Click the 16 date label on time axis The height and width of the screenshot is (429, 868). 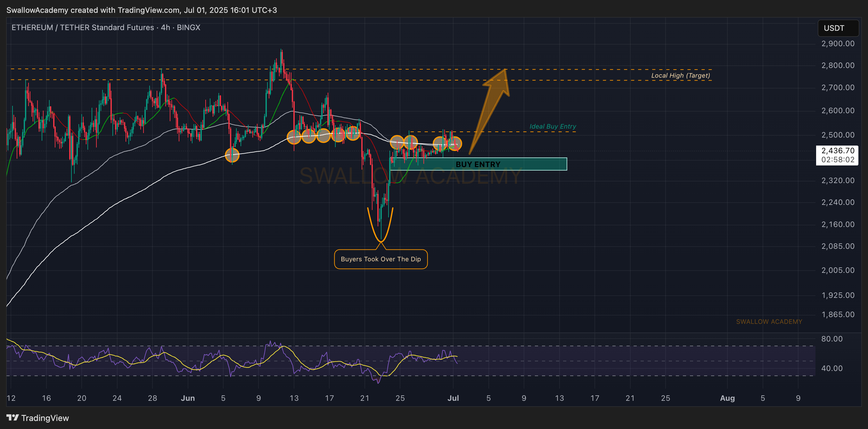point(46,398)
